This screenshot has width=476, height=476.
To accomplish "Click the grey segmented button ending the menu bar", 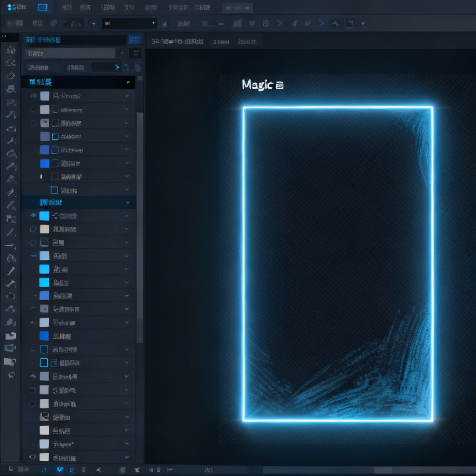I will [238, 8].
